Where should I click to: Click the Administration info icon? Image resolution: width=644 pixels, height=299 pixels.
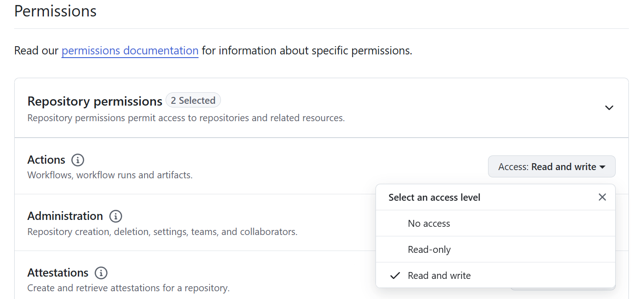tap(116, 216)
